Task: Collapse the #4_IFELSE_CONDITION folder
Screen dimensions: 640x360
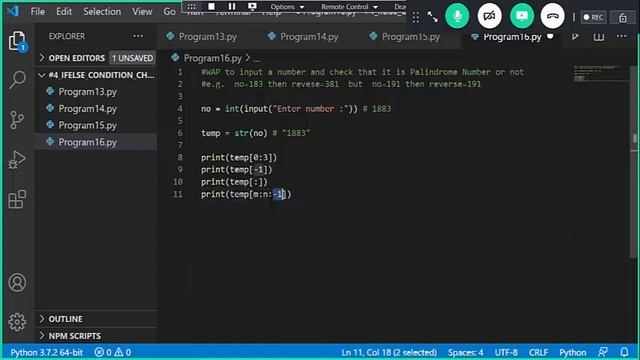Action: [x=96, y=75]
